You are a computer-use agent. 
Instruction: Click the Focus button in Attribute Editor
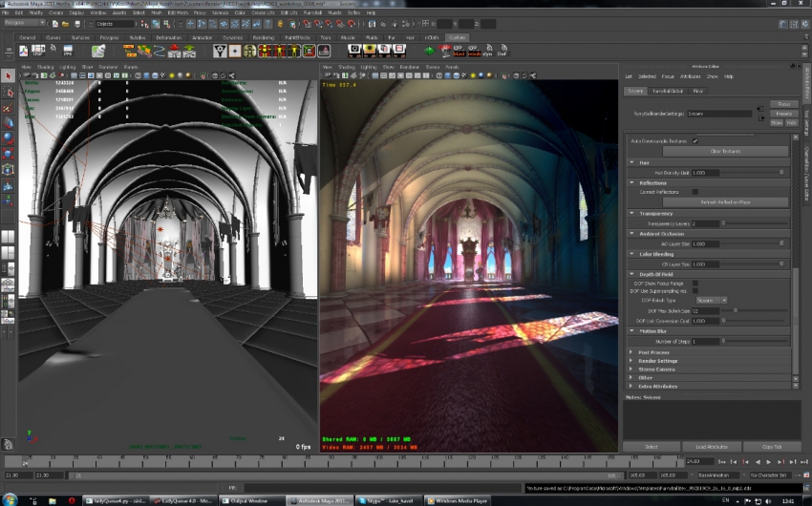click(783, 104)
